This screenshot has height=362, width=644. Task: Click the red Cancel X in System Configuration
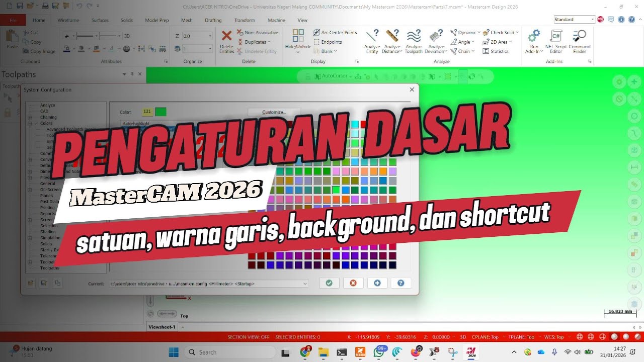(x=353, y=283)
